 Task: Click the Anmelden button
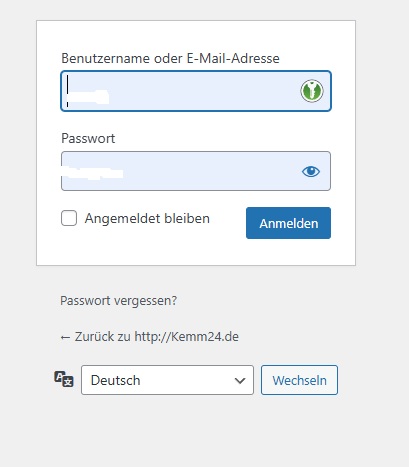pos(288,223)
